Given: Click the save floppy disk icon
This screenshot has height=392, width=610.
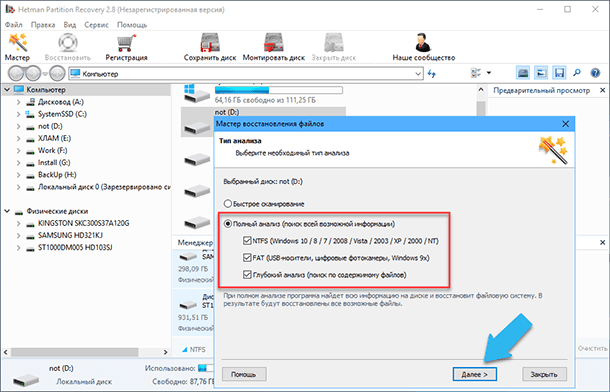Looking at the screenshot, I should pyautogui.click(x=559, y=73).
